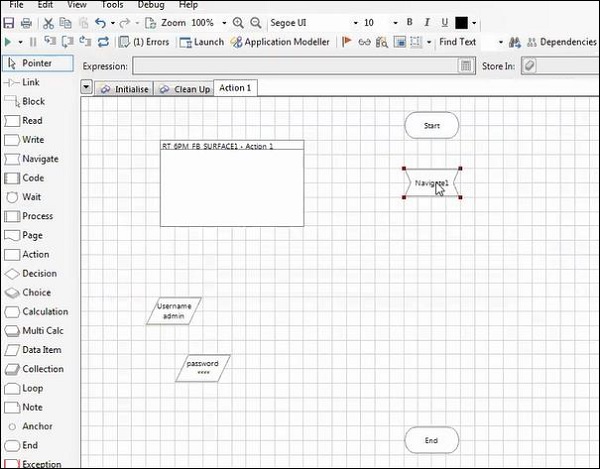Select the Loop stage tool

point(32,388)
